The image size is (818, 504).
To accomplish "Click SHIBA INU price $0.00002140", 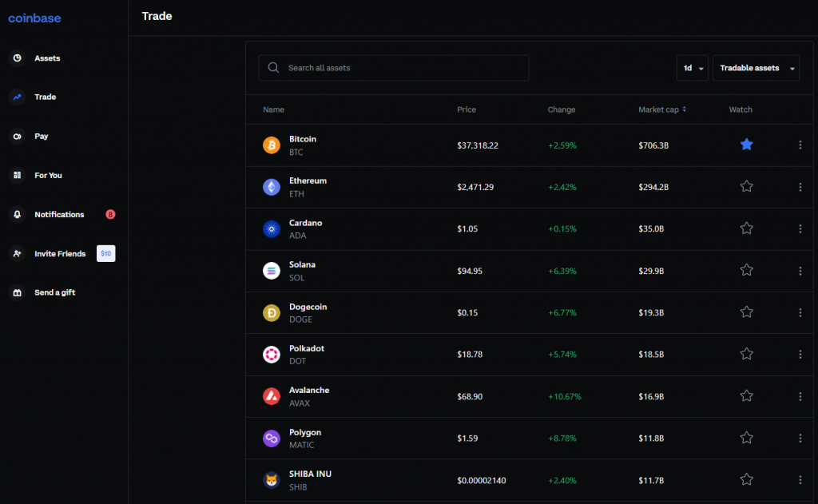I will 482,481.
